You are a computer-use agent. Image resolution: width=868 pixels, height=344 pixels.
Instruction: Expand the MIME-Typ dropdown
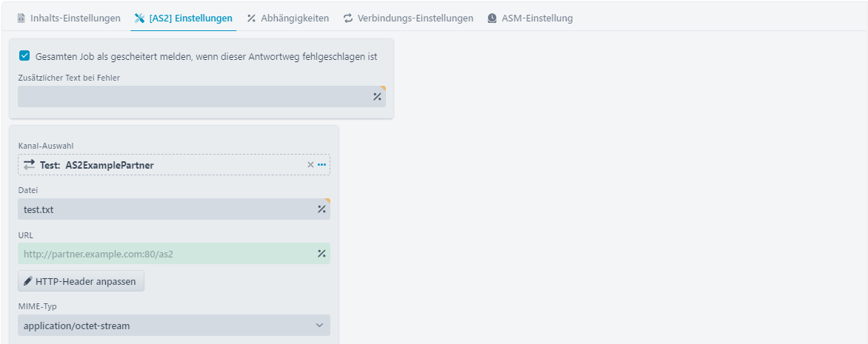[x=174, y=326]
